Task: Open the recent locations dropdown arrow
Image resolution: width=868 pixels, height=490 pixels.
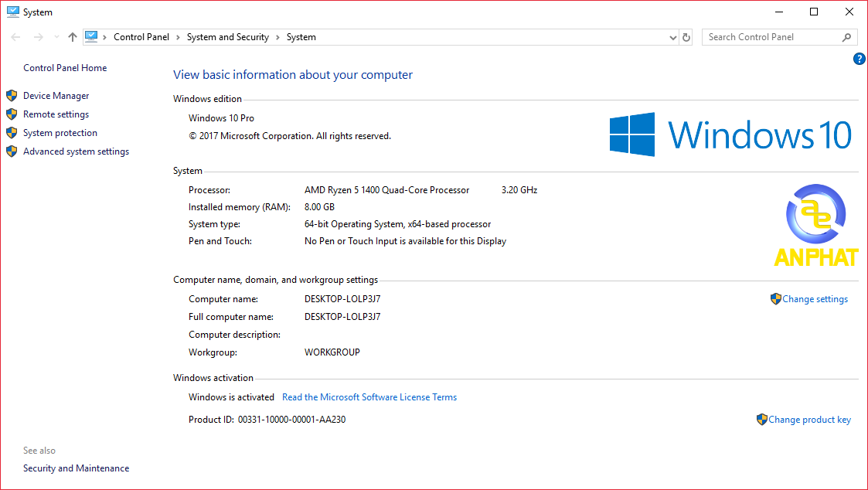Action: pos(56,37)
